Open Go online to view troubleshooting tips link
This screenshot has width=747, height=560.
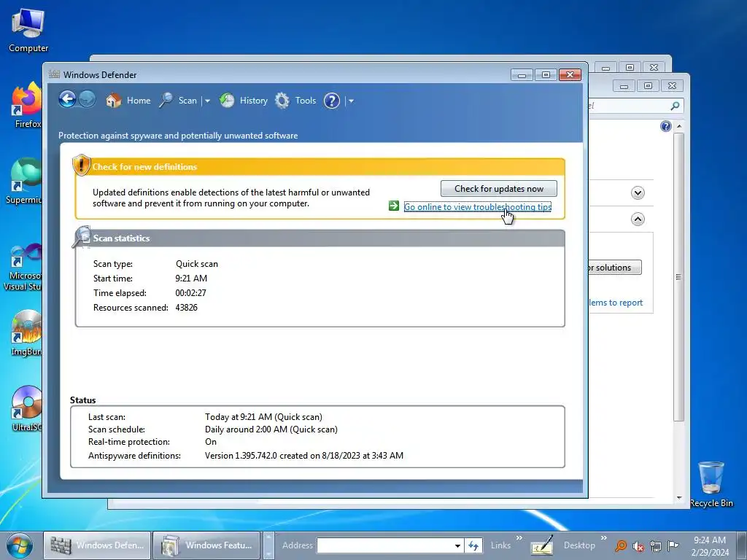(477, 206)
